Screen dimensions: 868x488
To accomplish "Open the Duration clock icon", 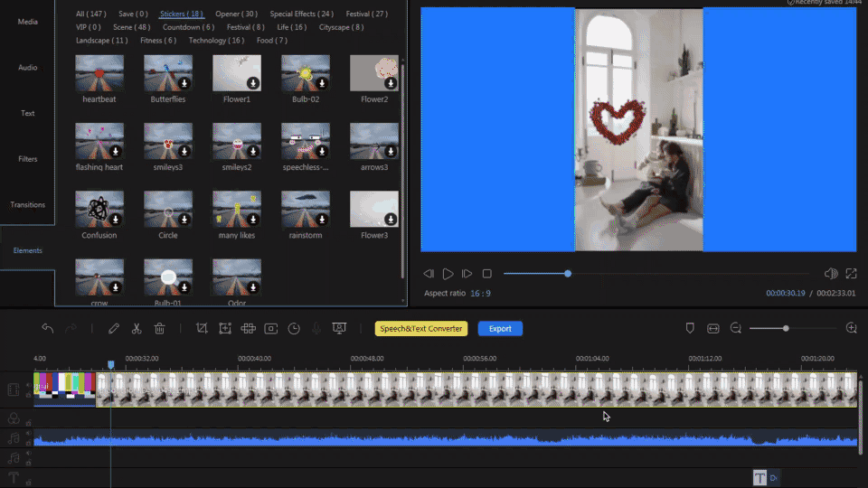I will point(294,328).
